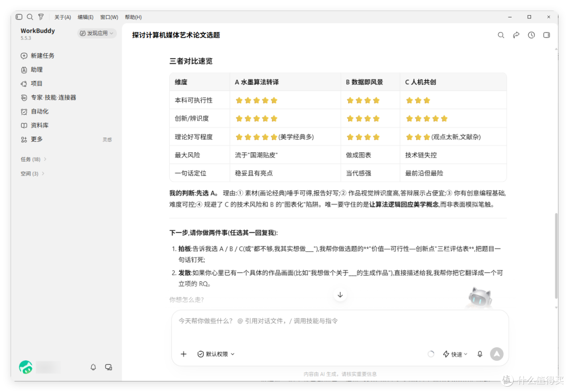
Task: Expand the 任务 (18) section
Action: [x=33, y=159]
